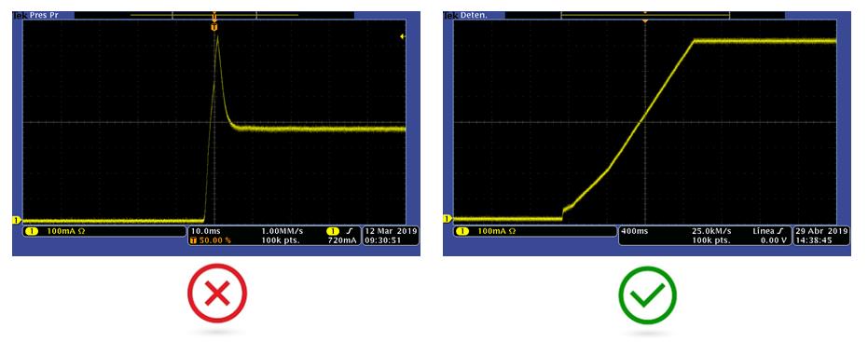Screen dimensions: 868x342
Task: Click the channel 1 ground marker on left scope
Action: tap(16, 220)
